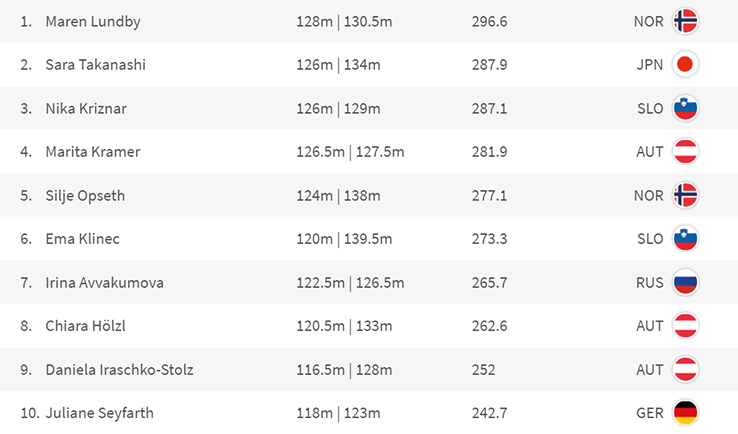Select Juliane Seyfarth name

[x=99, y=413]
